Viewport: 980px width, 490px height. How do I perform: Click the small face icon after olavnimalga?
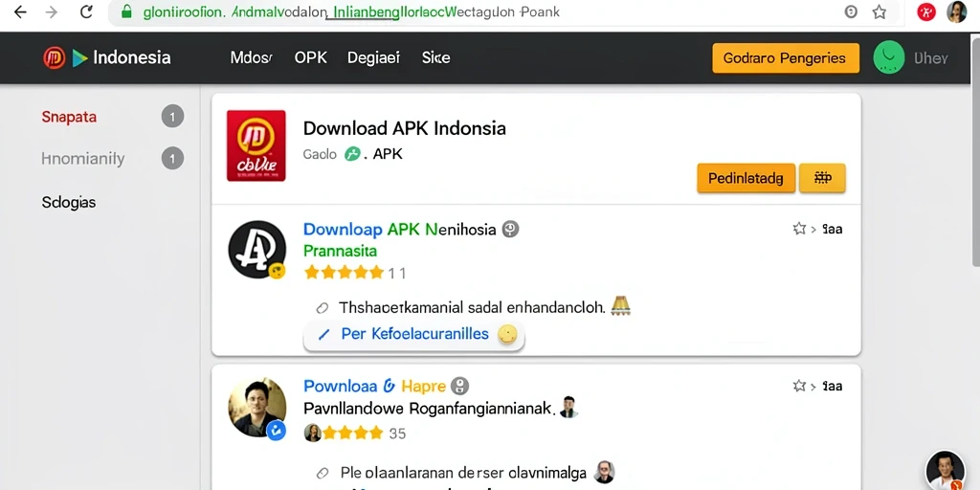[605, 472]
